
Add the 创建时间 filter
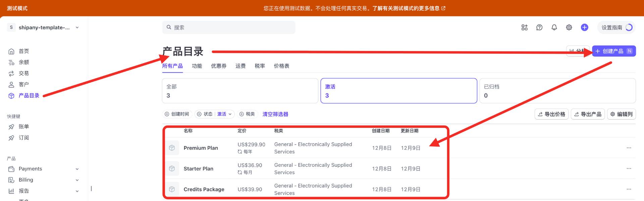tap(177, 114)
